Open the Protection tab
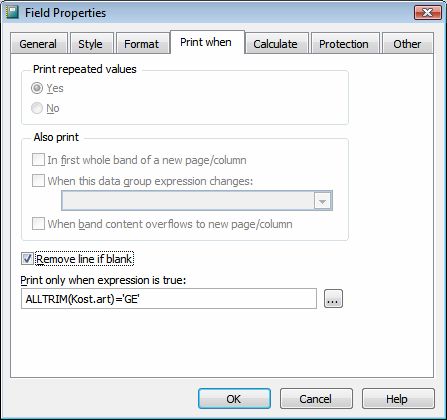This screenshot has width=447, height=420. tap(344, 43)
